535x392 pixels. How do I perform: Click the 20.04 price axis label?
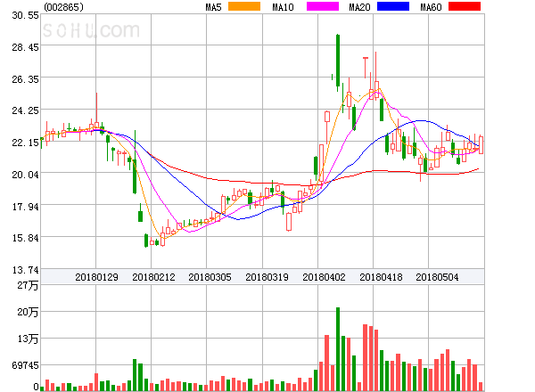(x=25, y=175)
